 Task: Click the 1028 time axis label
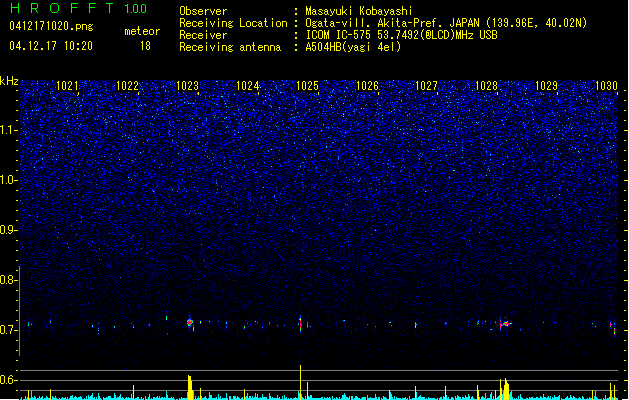(x=486, y=86)
